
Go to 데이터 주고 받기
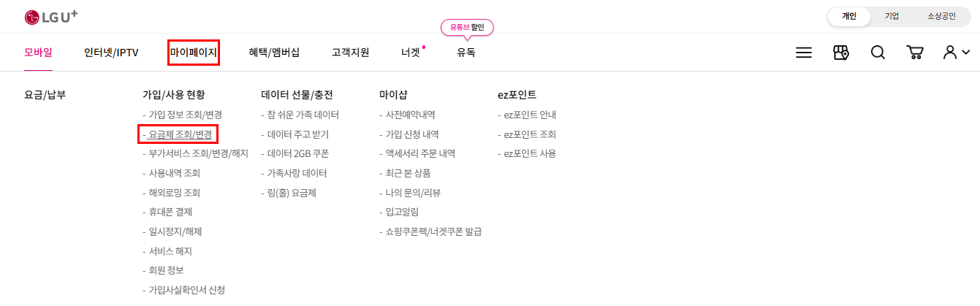tap(295, 134)
